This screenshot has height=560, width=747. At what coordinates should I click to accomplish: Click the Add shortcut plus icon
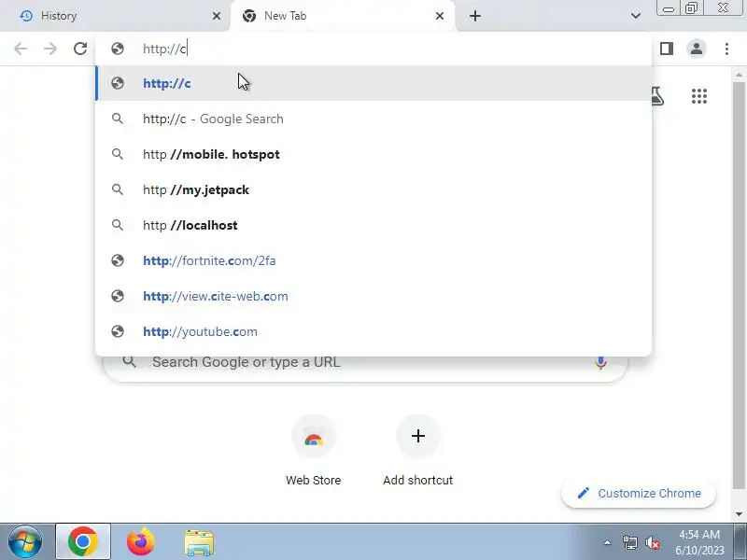point(417,436)
